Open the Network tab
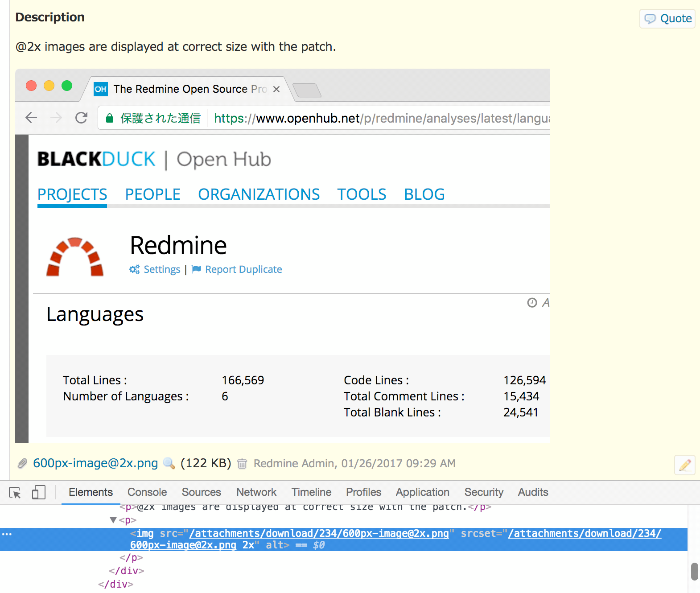 click(256, 492)
